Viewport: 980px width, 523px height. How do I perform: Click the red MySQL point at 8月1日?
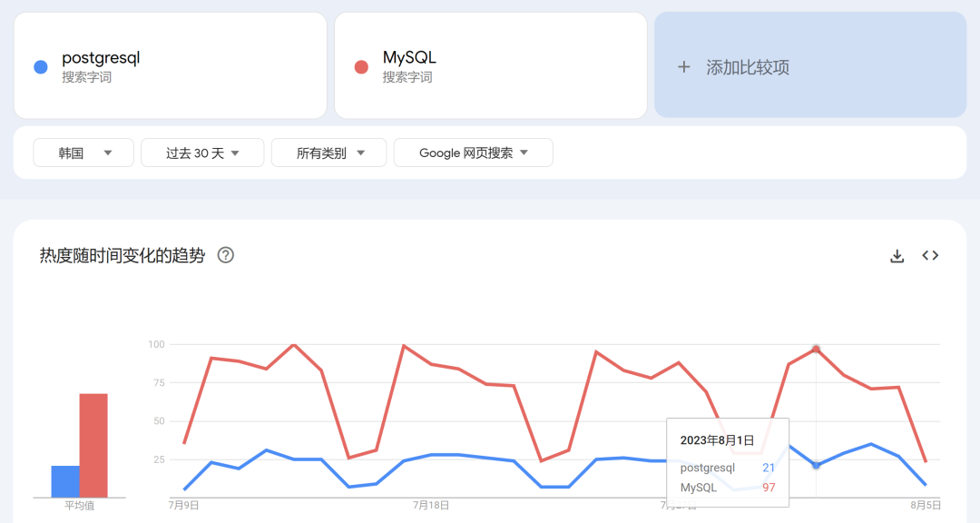[x=816, y=349]
